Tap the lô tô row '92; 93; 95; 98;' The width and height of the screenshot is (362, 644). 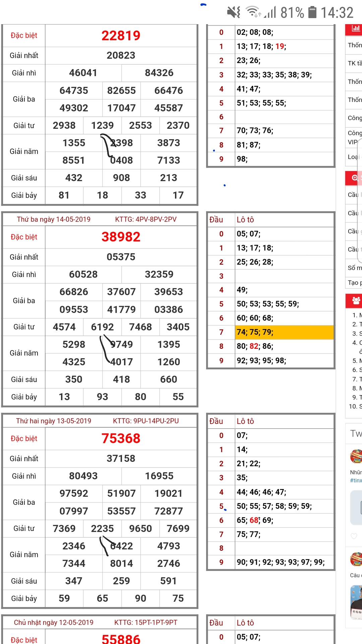click(x=284, y=361)
